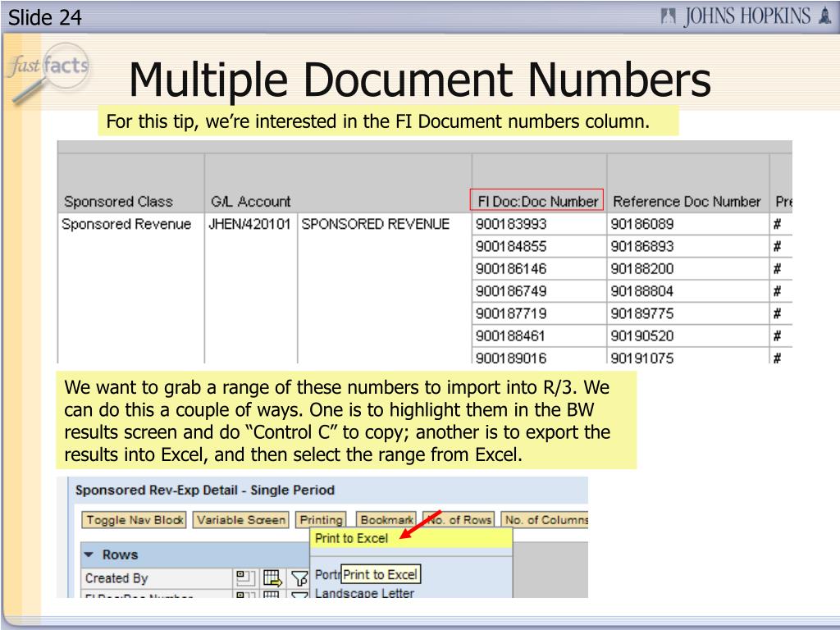Click the Printing button
Screen dimensions: 840x630
321,519
